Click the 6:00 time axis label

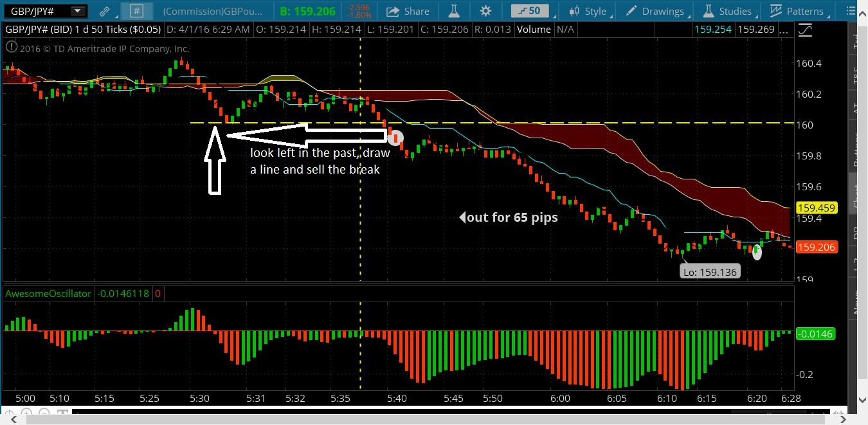click(560, 399)
